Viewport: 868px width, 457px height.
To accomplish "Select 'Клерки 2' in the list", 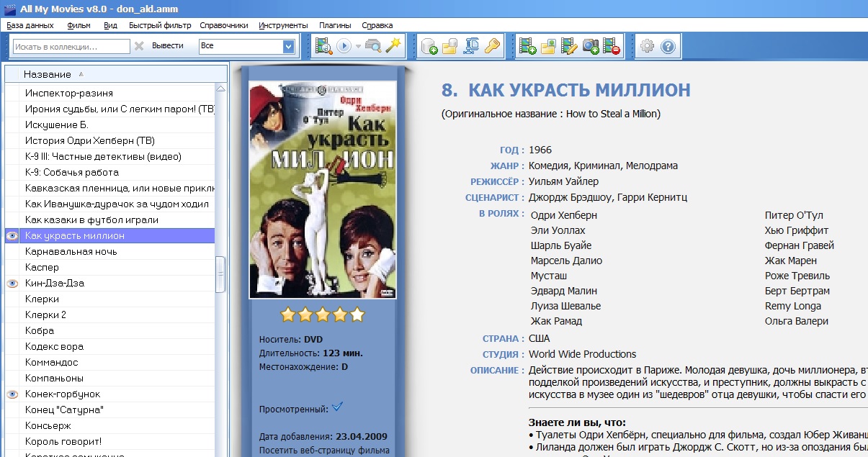I will (x=109, y=315).
